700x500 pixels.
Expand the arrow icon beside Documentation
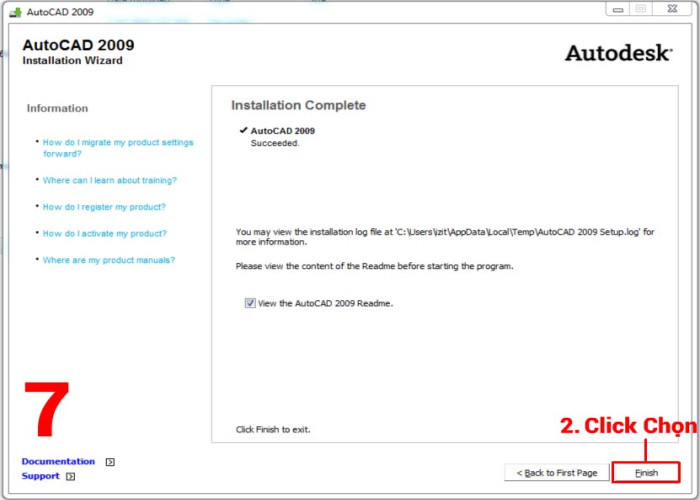[x=110, y=462]
